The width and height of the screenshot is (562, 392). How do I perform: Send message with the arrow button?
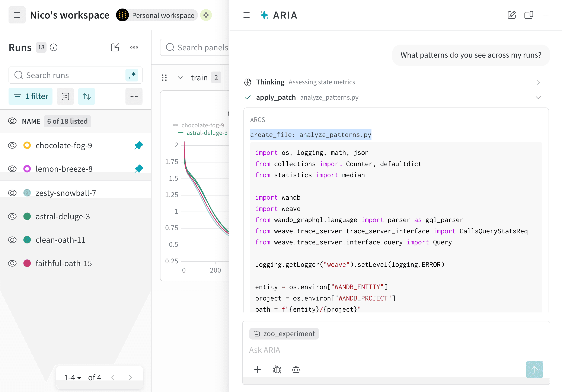(535, 369)
